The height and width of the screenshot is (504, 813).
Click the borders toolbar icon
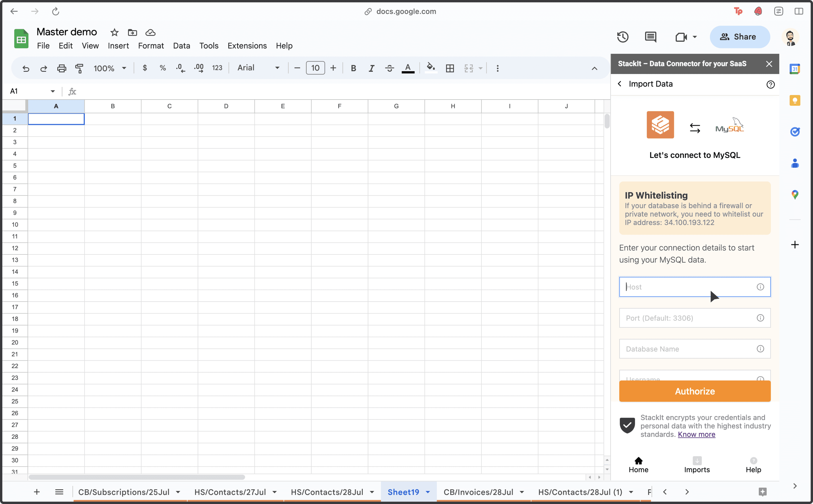click(450, 68)
